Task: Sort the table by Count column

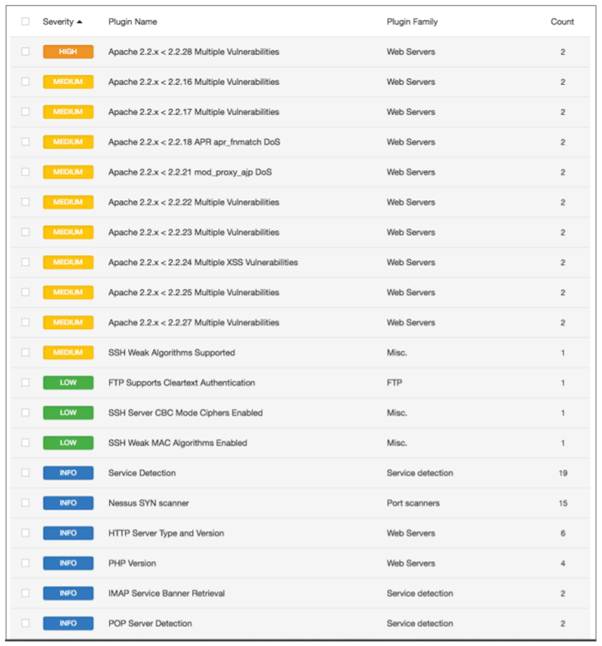Action: [x=562, y=21]
